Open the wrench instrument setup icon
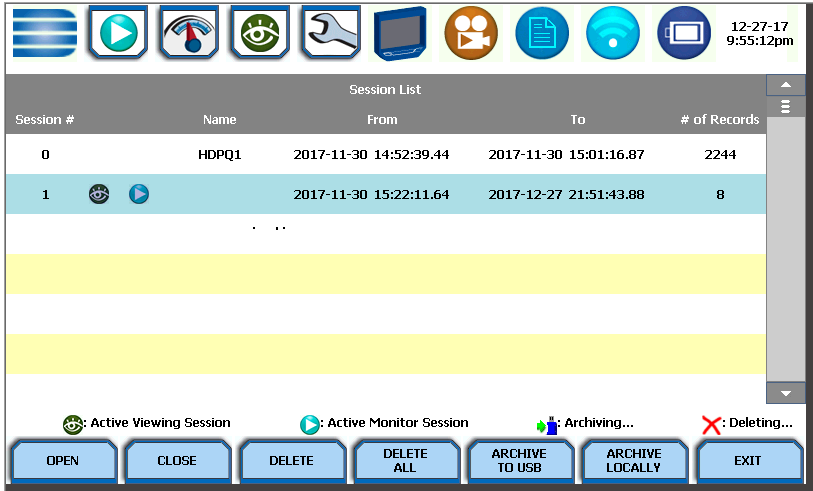 pyautogui.click(x=331, y=34)
